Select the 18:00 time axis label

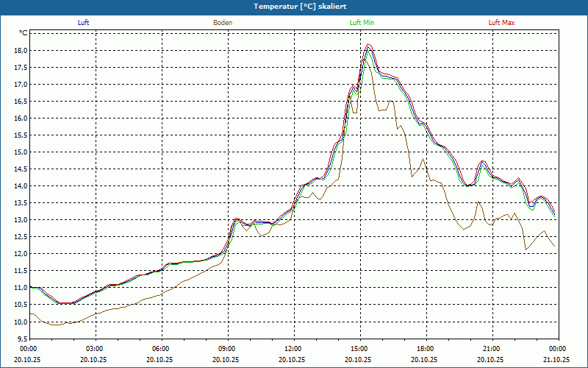tap(426, 349)
